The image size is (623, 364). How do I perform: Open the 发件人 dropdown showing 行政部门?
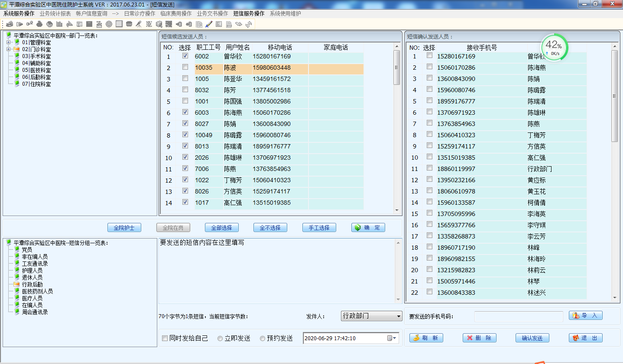point(399,316)
